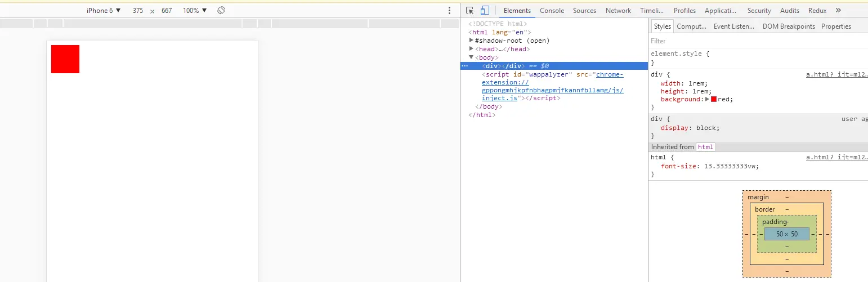The height and width of the screenshot is (282, 868).
Task: Click the element.style rule block
Action: (x=758, y=58)
